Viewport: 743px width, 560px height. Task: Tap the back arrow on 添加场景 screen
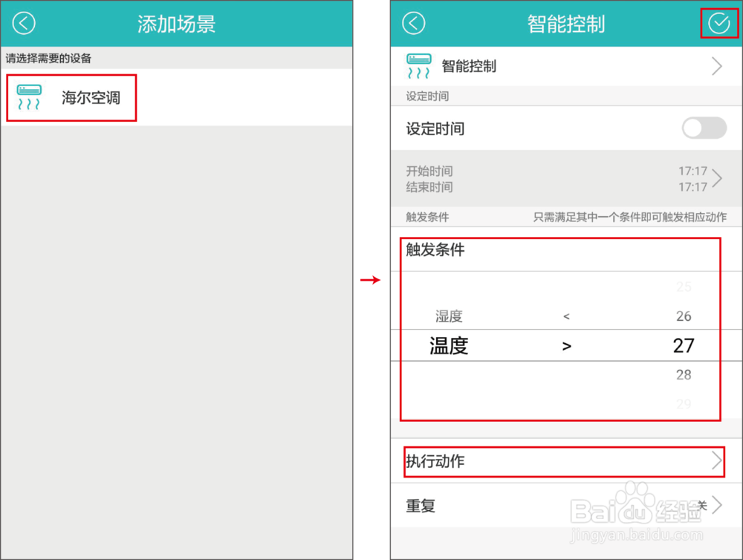(23, 23)
